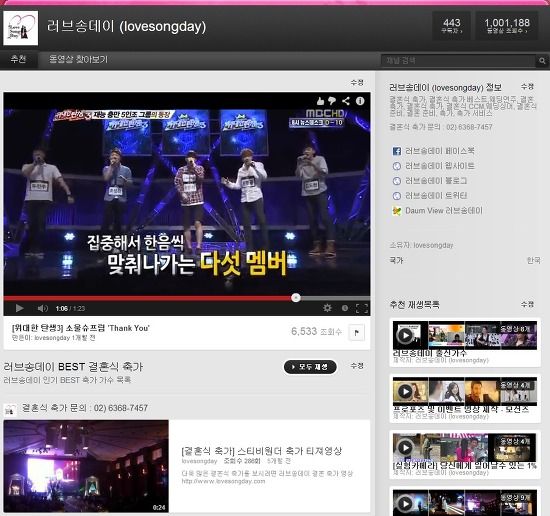Click the share icon on the player

[x=346, y=101]
